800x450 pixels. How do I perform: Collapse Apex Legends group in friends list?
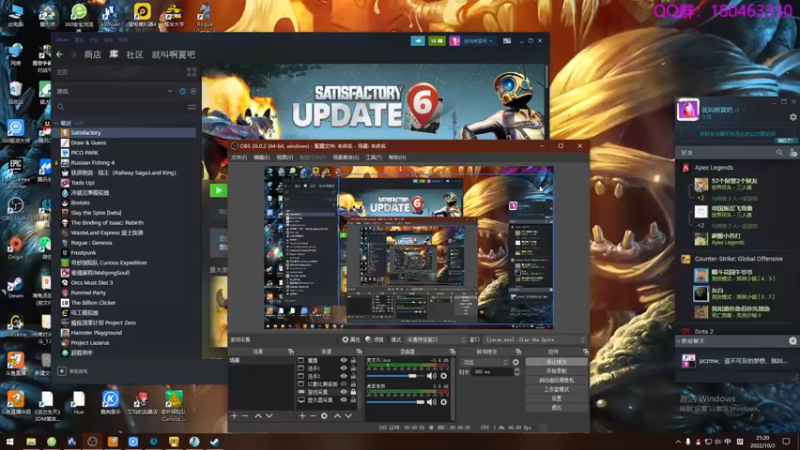point(714,167)
